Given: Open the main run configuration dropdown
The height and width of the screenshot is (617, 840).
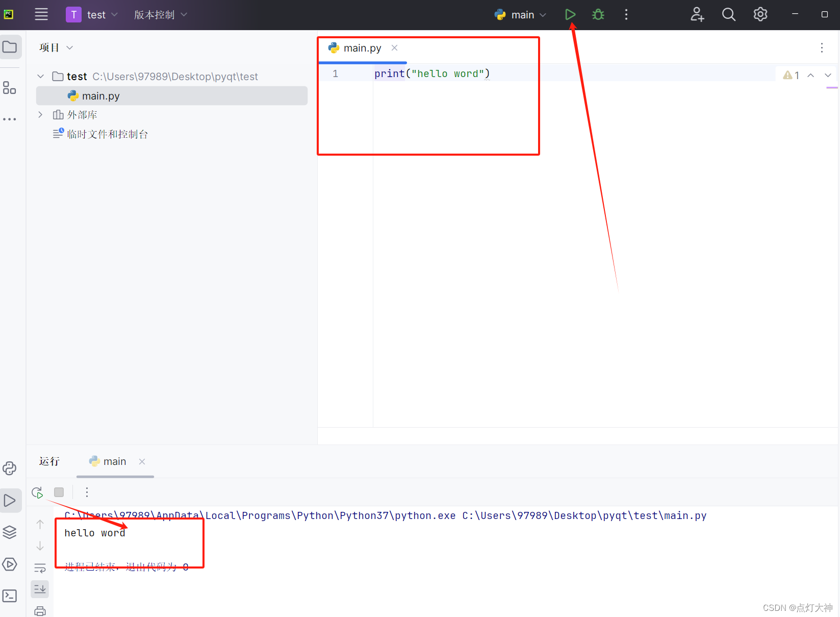Looking at the screenshot, I should coord(520,15).
